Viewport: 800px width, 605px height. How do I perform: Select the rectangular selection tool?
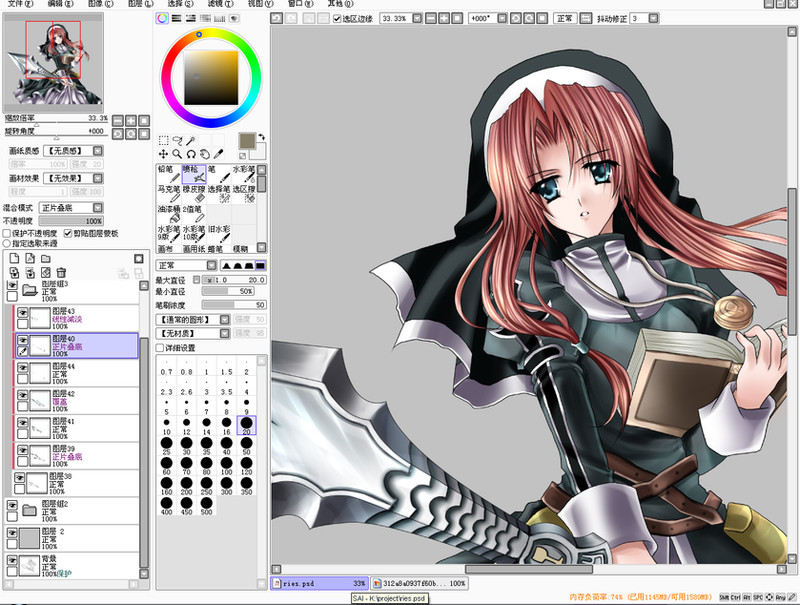point(163,140)
